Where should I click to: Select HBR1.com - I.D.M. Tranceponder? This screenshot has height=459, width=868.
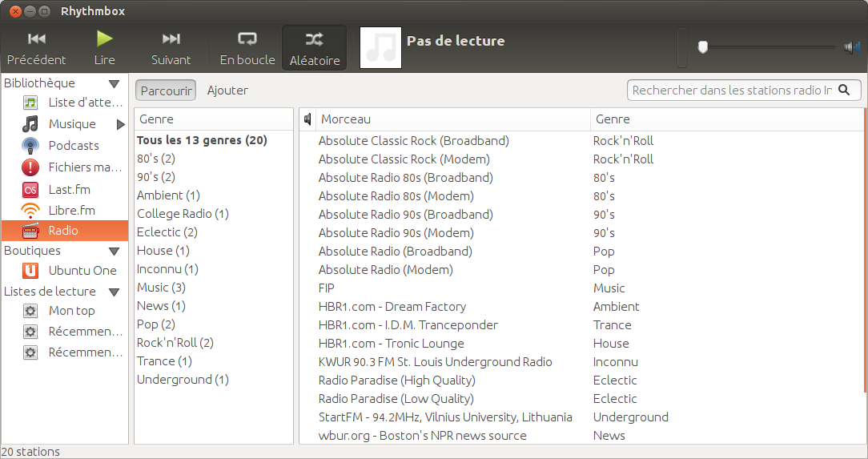tap(581, 325)
